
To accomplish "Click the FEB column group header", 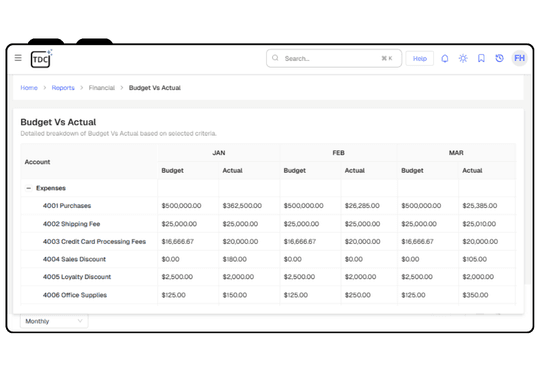I will [x=338, y=153].
